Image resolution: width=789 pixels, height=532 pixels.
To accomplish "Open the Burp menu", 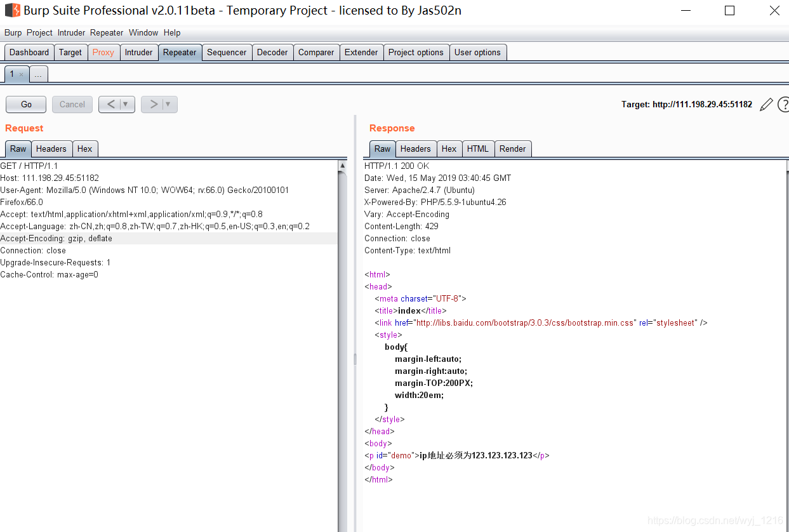I will [x=13, y=32].
